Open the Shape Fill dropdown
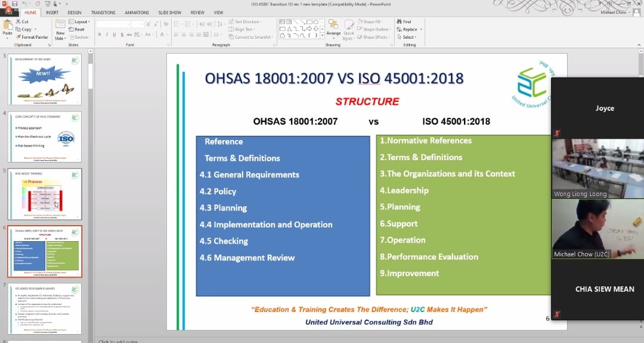Viewport: 644px width, 343px height. (370, 22)
